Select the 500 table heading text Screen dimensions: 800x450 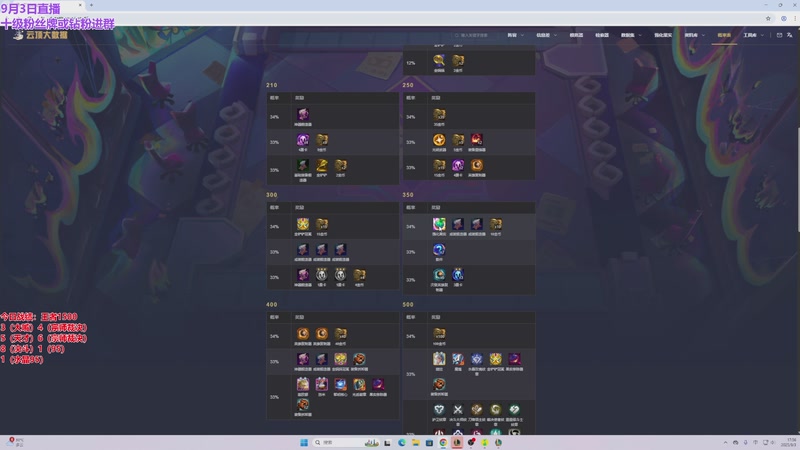(x=408, y=305)
